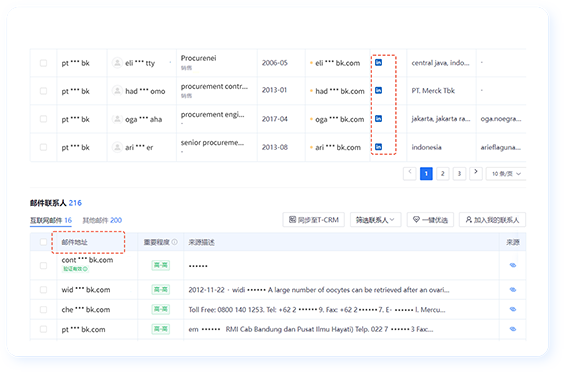Click importance tag for wid *** bk.com
The width and height of the screenshot is (565, 373).
point(161,289)
